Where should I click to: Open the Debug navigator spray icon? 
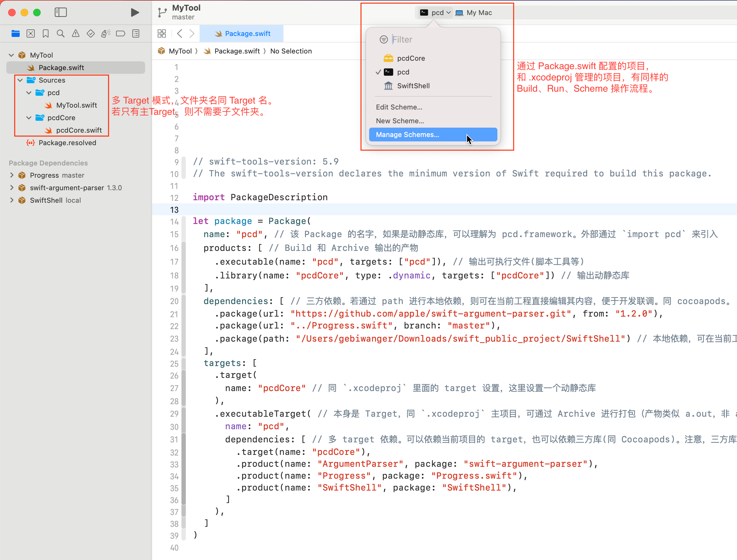click(x=106, y=34)
